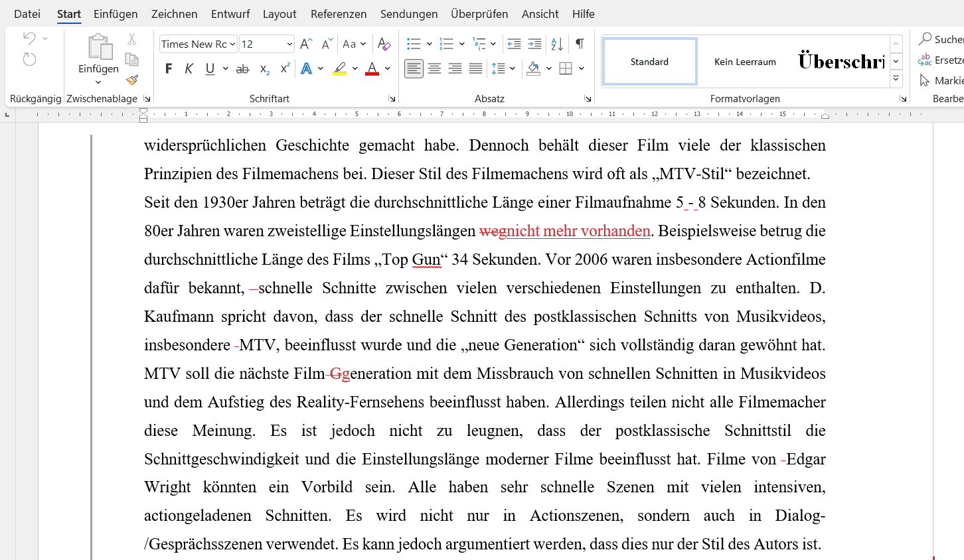Click the Sort A-Z icon
Viewport: 964px width, 560px height.
click(x=557, y=44)
